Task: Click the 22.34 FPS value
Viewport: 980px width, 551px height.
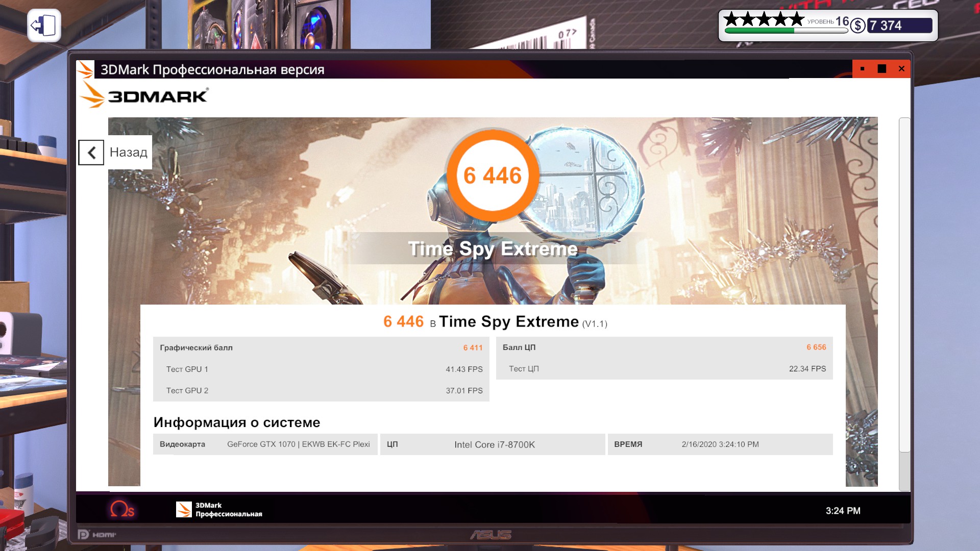Action: 807,369
